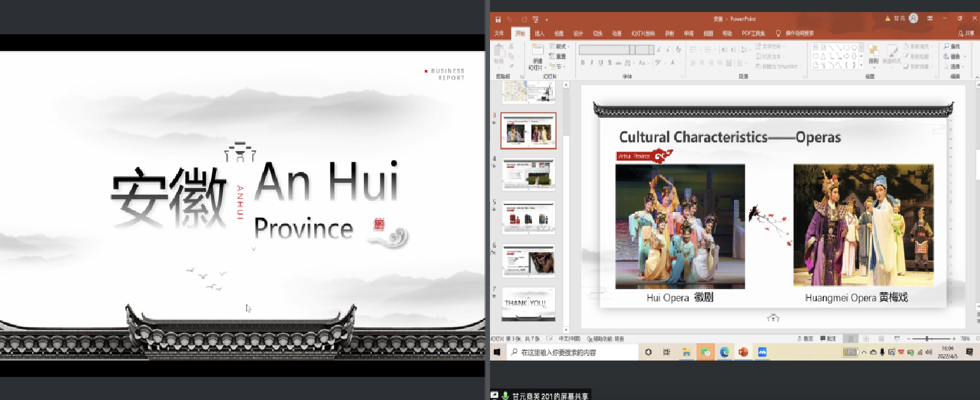Image resolution: width=980 pixels, height=400 pixels.
Task: Open Comments (批注) in status bar
Action: tap(828, 338)
